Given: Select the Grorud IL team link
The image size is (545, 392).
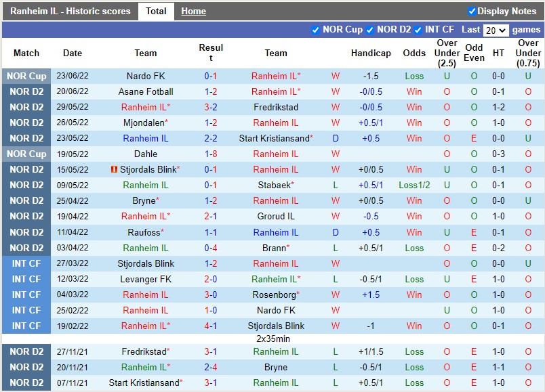Looking at the screenshot, I should tap(276, 216).
